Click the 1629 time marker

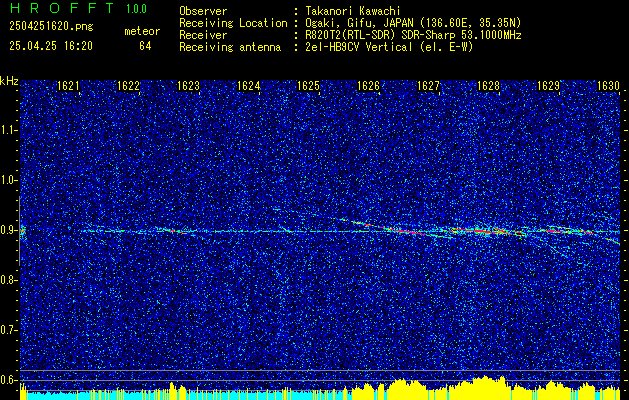548,85
